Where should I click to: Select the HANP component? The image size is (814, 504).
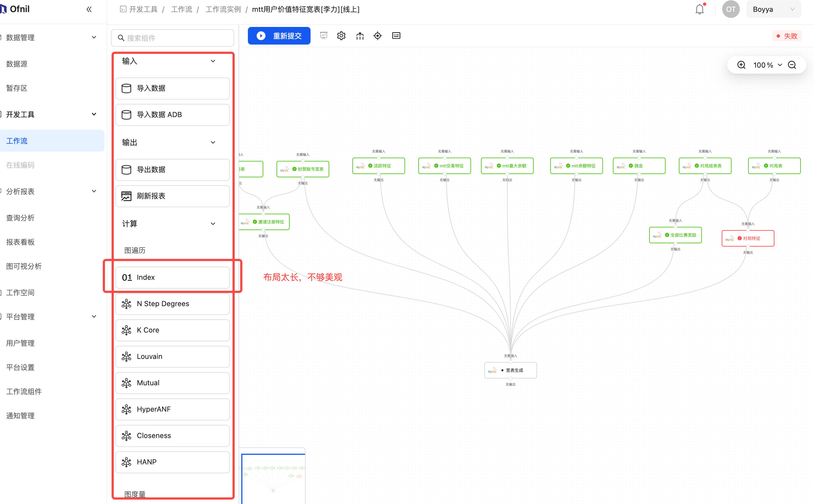point(172,462)
